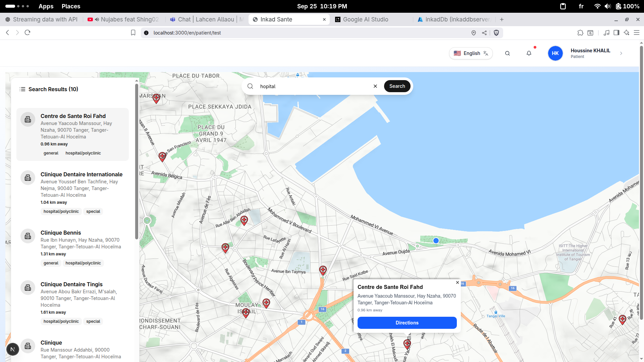This screenshot has height=362, width=644.
Task: Clear the hopital search text
Action: [x=375, y=86]
